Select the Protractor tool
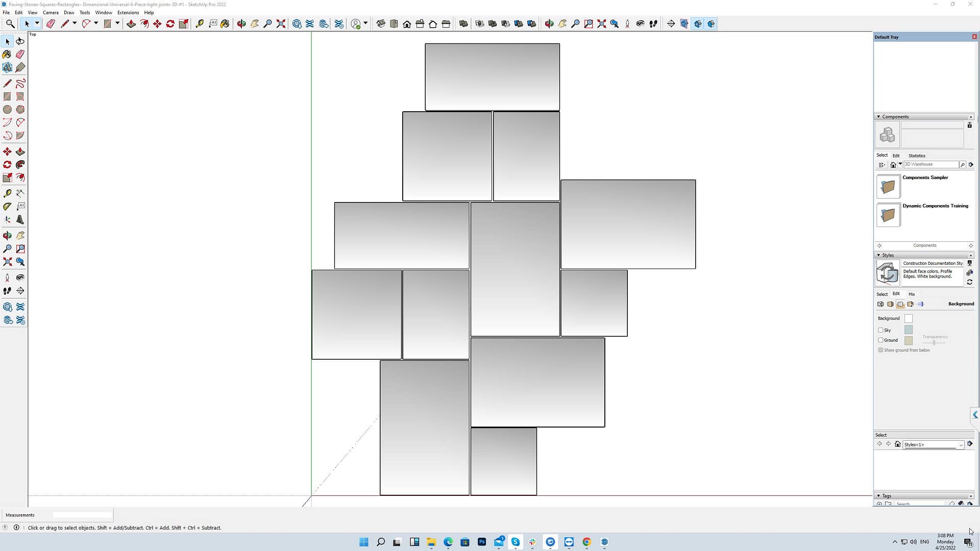This screenshot has height=551, width=980. (x=7, y=206)
